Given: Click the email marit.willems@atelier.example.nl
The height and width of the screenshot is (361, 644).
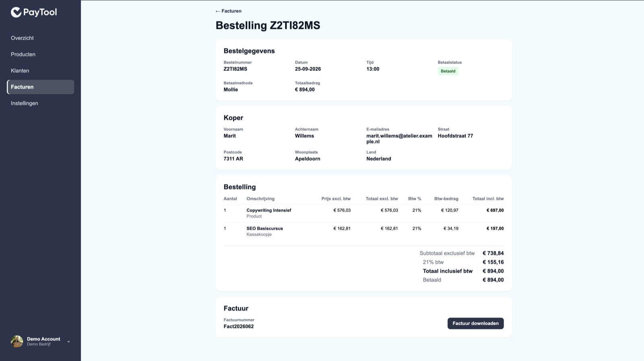Looking at the screenshot, I should click(x=399, y=138).
